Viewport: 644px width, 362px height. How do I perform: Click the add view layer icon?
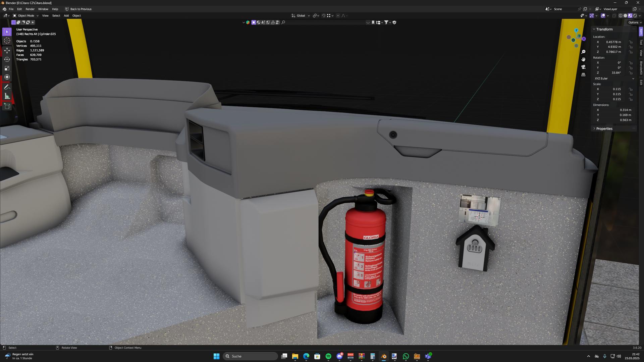point(635,9)
